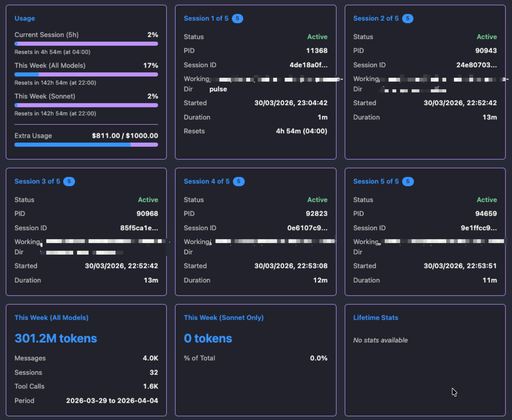Click the Active status in Session 4

[318, 199]
